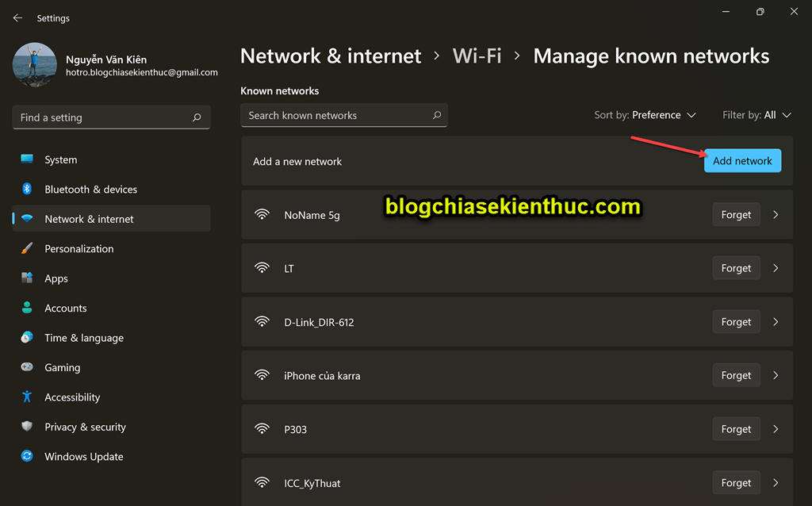The image size is (812, 506).
Task: Forget the P303 network
Action: coord(736,429)
